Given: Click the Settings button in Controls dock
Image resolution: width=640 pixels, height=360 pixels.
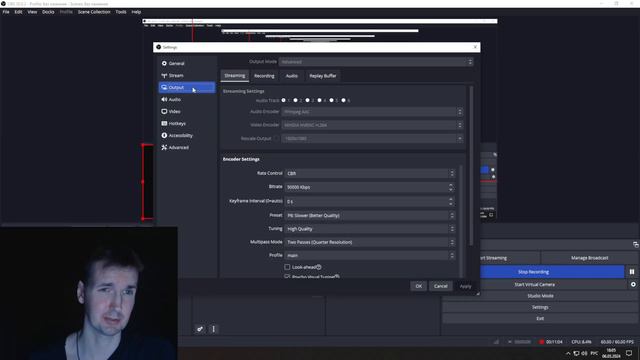Looking at the screenshot, I should [540, 307].
